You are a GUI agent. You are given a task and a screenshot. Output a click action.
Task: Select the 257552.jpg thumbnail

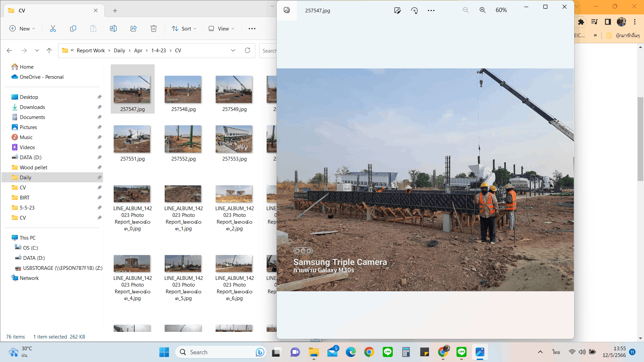click(183, 139)
